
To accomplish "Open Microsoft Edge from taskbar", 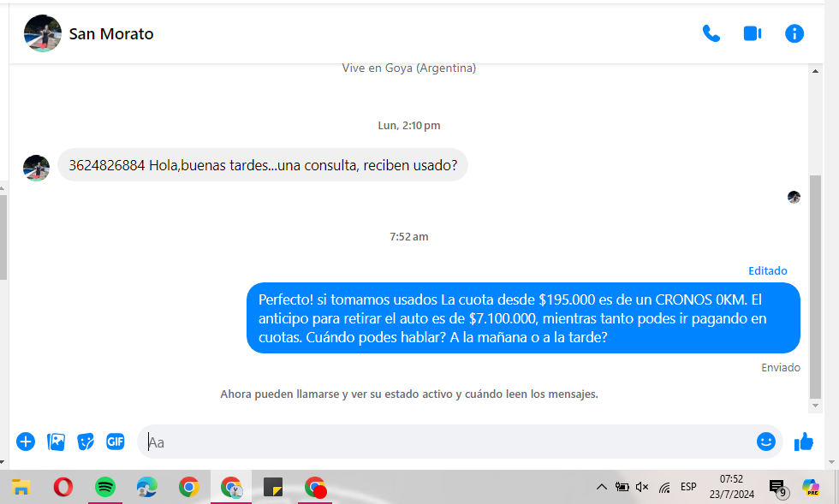I will click(147, 487).
